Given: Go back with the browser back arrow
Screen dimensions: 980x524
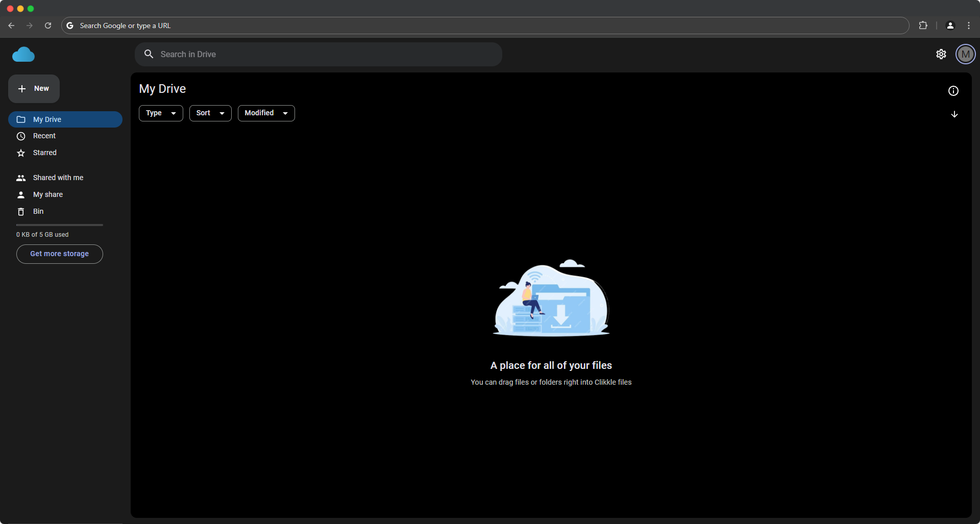Looking at the screenshot, I should pos(11,26).
